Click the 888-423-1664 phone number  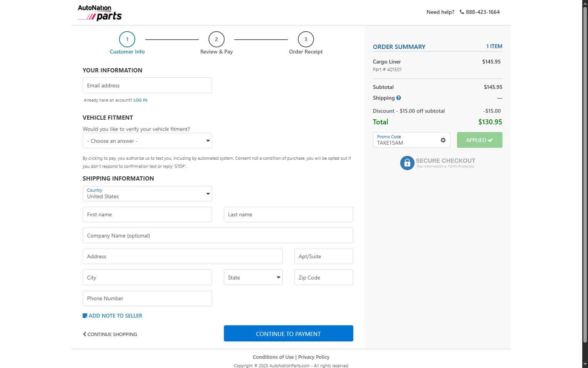coord(482,12)
